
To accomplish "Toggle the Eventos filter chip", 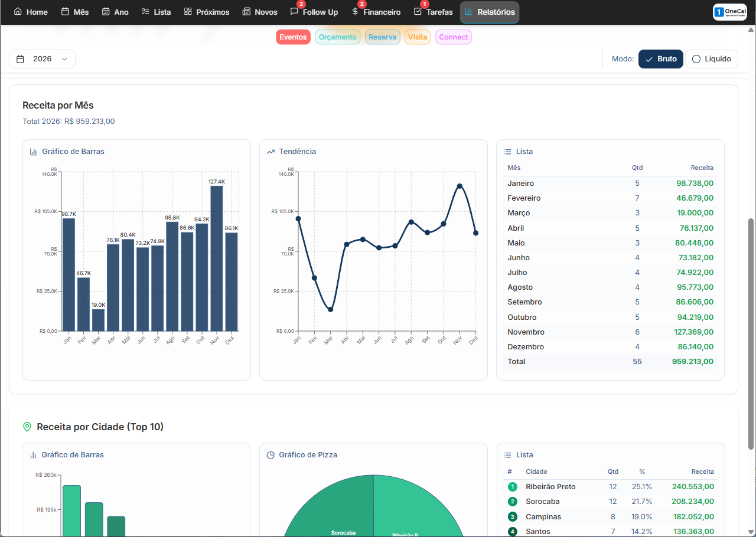I will pos(294,37).
